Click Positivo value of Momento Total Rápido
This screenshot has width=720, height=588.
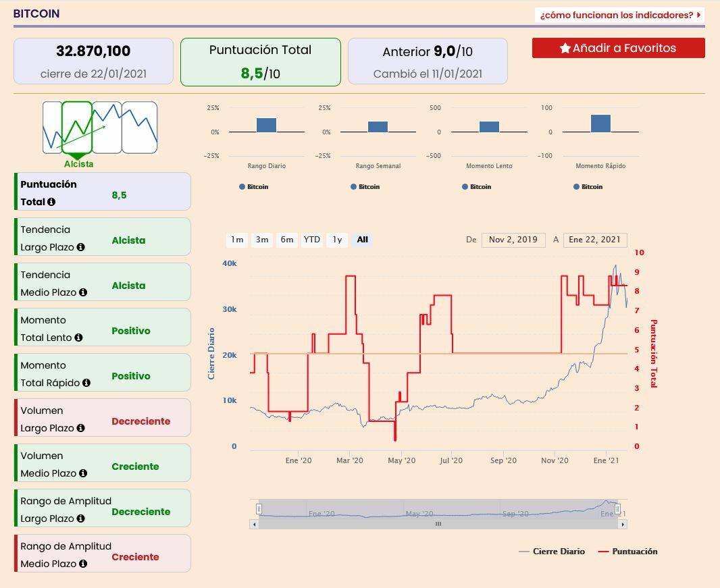click(x=131, y=376)
